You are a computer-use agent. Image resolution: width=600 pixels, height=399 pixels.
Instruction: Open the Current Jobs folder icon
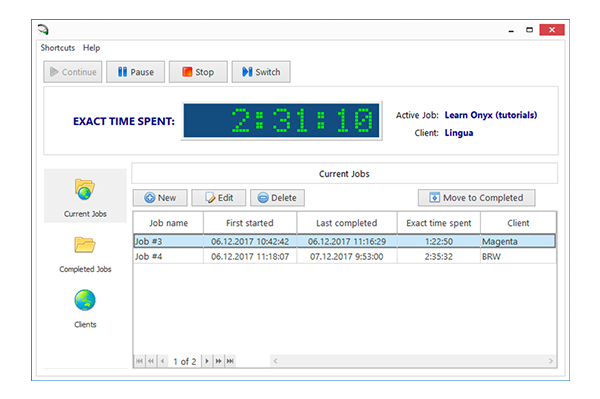[x=85, y=189]
